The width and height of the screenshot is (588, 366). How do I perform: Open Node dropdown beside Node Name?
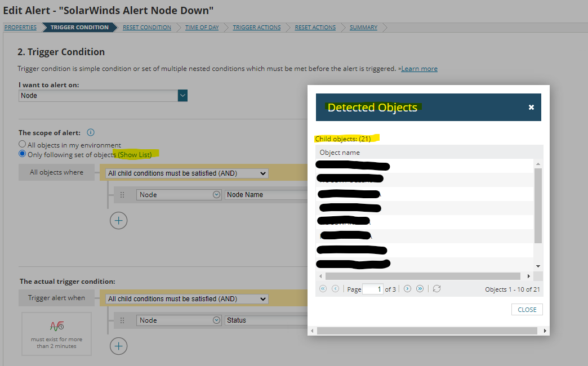click(179, 195)
